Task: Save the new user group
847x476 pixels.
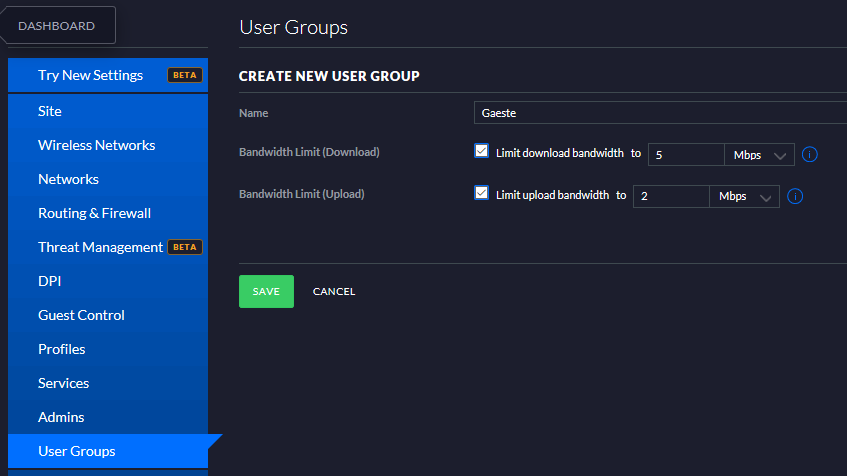Action: click(x=266, y=292)
